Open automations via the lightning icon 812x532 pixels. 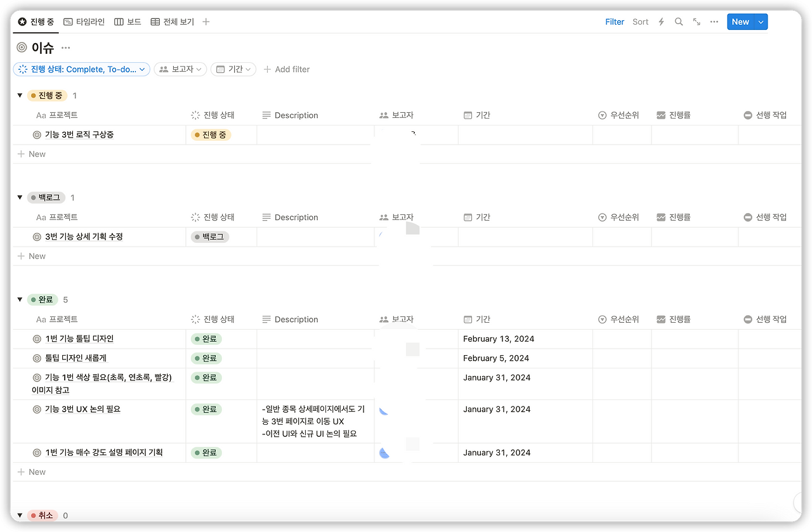(661, 22)
